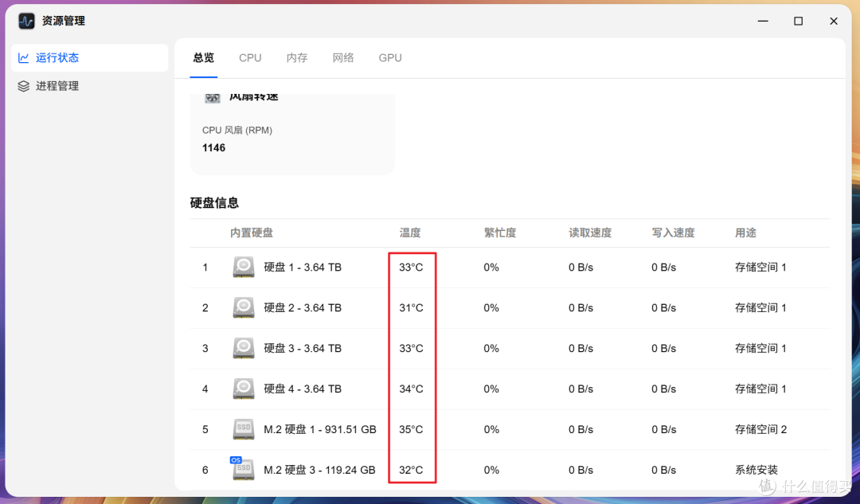The image size is (860, 504).
Task: Click the 31°C temperature of 硬盘 2
Action: (x=411, y=307)
